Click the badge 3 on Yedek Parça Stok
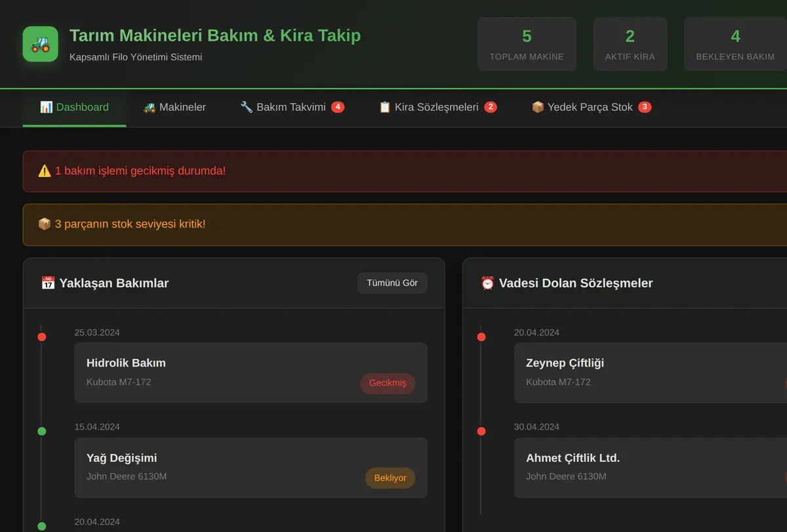Screen dimensions: 787x532 pyautogui.click(x=645, y=107)
